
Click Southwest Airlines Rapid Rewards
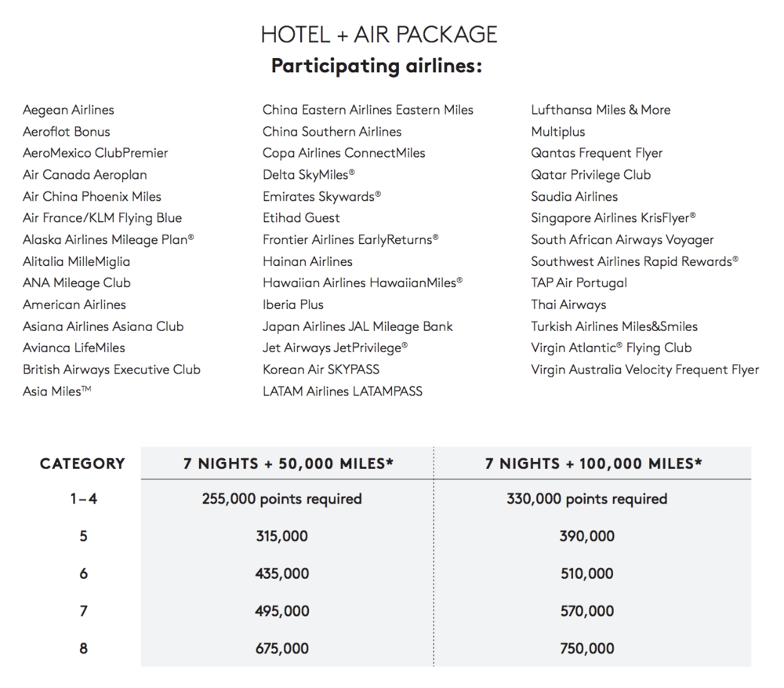point(634,261)
